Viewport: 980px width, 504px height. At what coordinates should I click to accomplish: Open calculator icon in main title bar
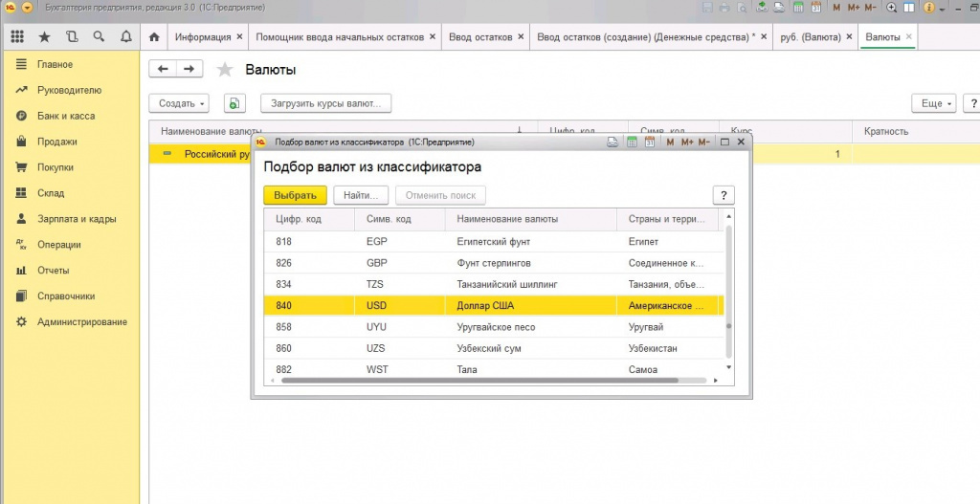pyautogui.click(x=798, y=8)
